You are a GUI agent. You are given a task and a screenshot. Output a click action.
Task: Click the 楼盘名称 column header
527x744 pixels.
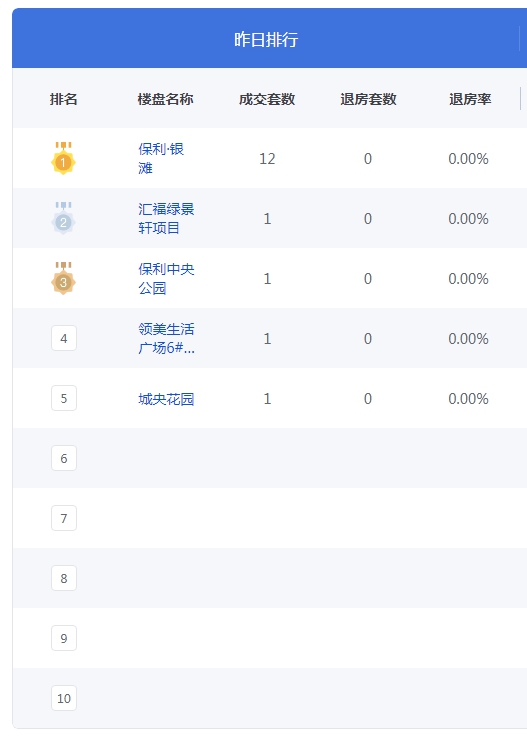click(166, 99)
